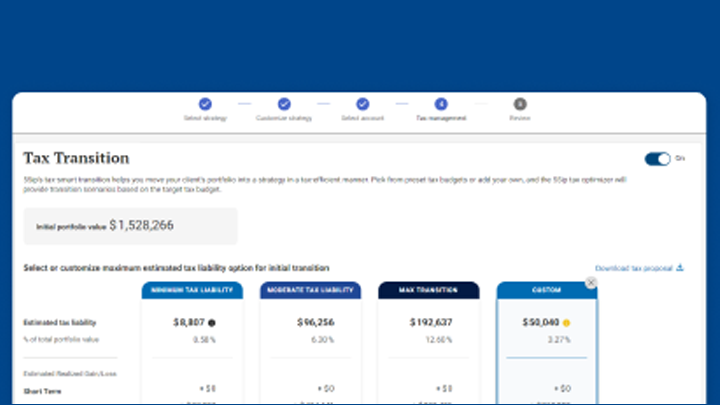Image resolution: width=720 pixels, height=405 pixels.
Task: Click the Customize strategy step checkmark
Action: pos(284,103)
